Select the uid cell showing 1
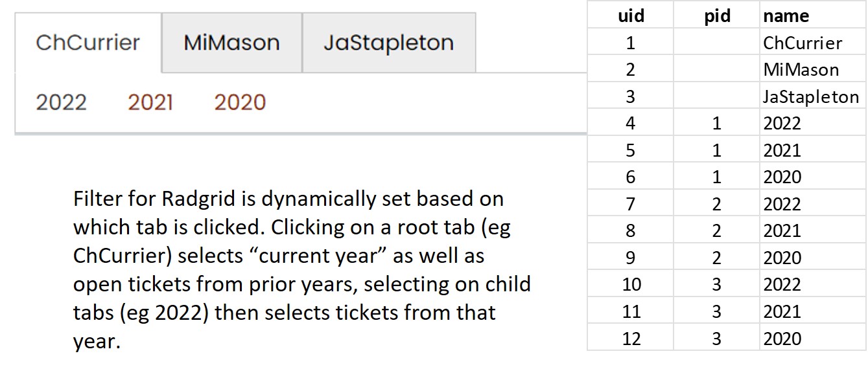Screen dimensions: 868x369 (x=630, y=43)
